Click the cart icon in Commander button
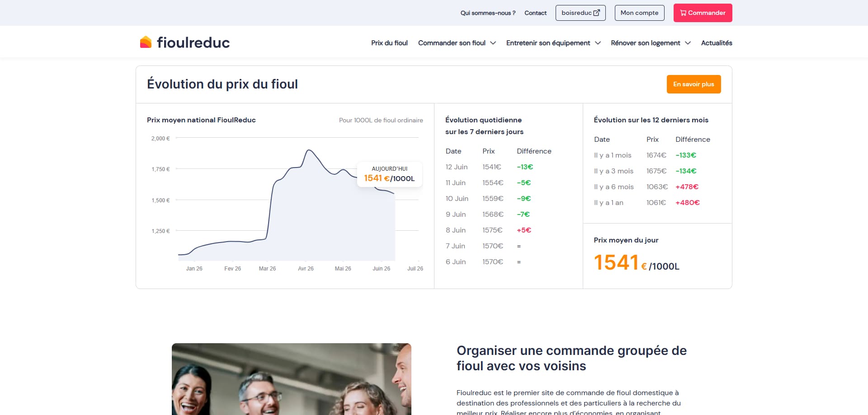 [x=683, y=13]
